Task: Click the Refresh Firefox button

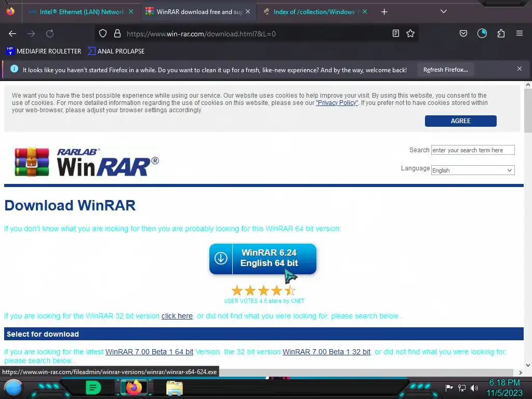Action: [445, 70]
